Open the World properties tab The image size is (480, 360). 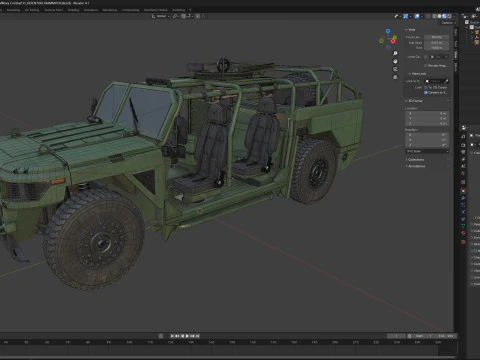(x=463, y=173)
